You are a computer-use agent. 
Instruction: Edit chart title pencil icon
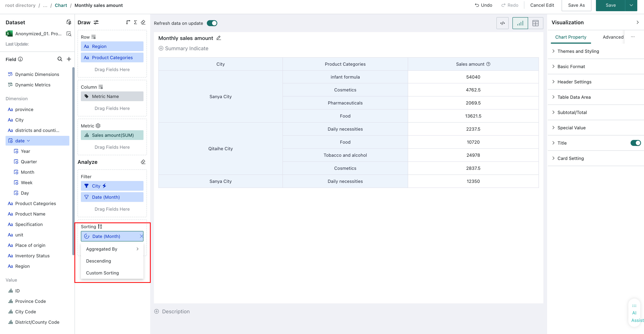click(219, 38)
